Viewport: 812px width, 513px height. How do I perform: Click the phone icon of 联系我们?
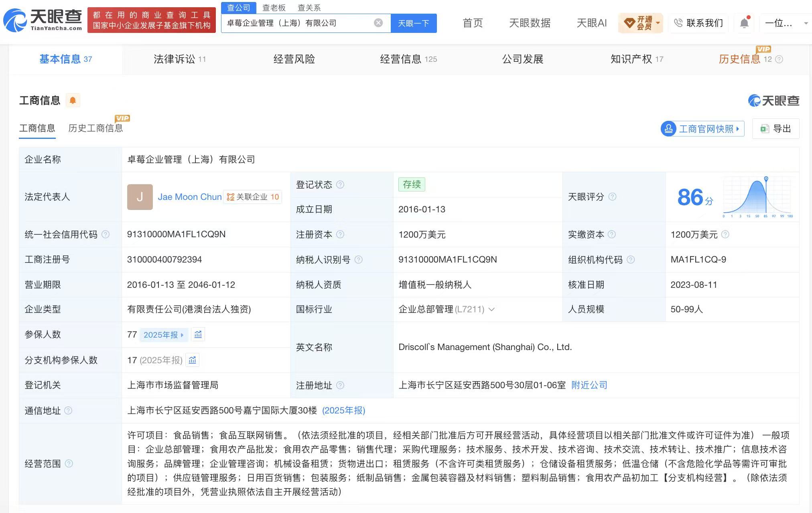click(678, 23)
